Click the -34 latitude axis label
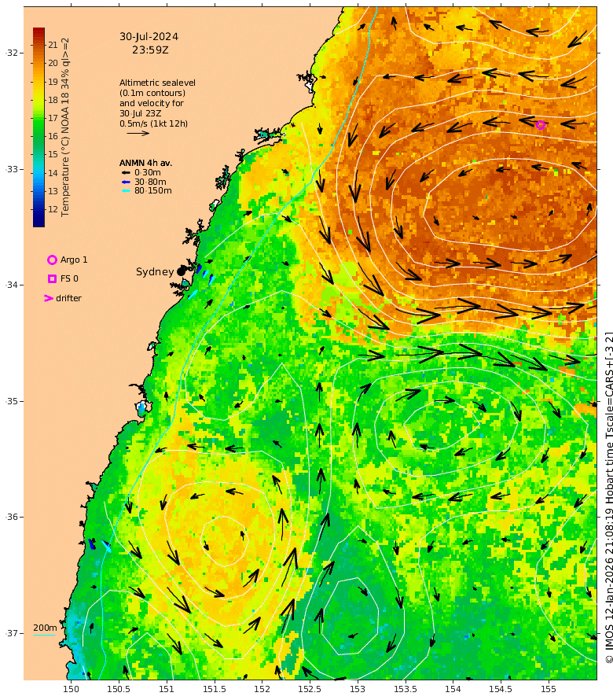 coord(13,285)
